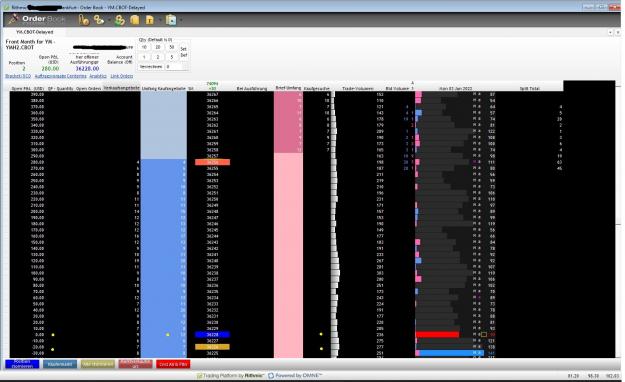Click the Set Def button
625x382 pixels.
(183, 52)
